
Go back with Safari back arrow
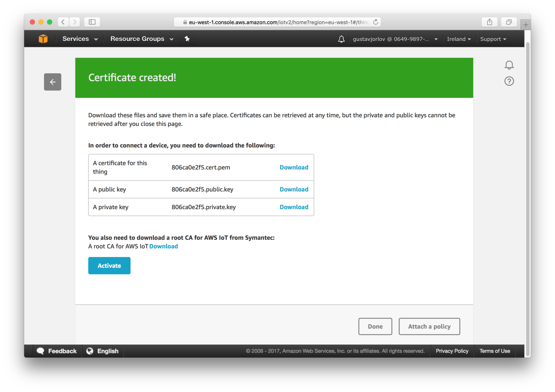[x=63, y=22]
